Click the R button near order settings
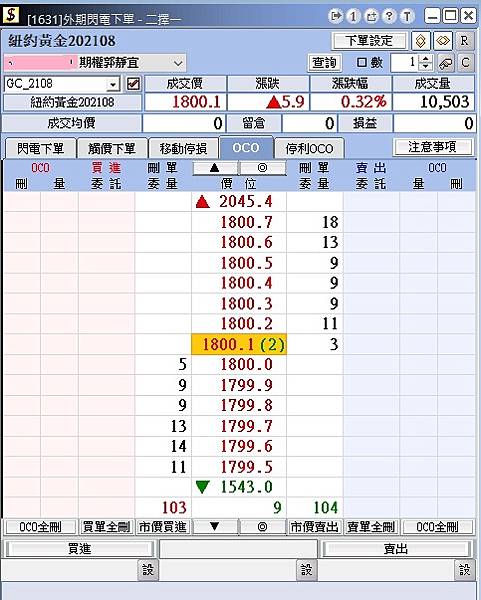The image size is (481, 600). point(465,41)
